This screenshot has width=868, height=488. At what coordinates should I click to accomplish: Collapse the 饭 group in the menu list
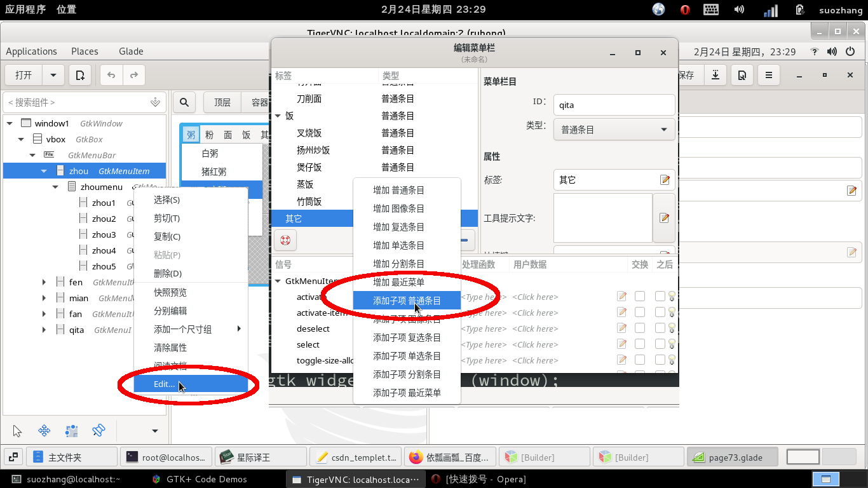(x=278, y=116)
